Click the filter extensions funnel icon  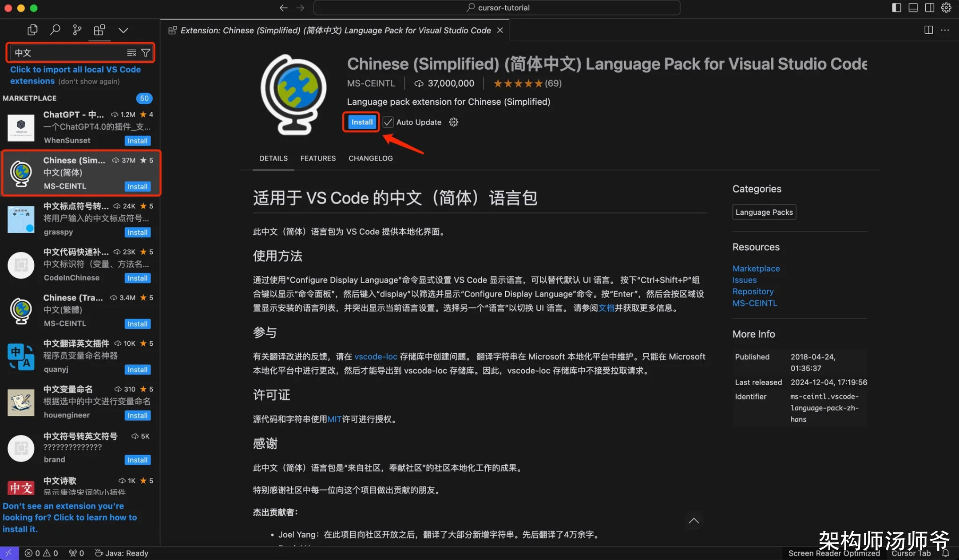146,53
